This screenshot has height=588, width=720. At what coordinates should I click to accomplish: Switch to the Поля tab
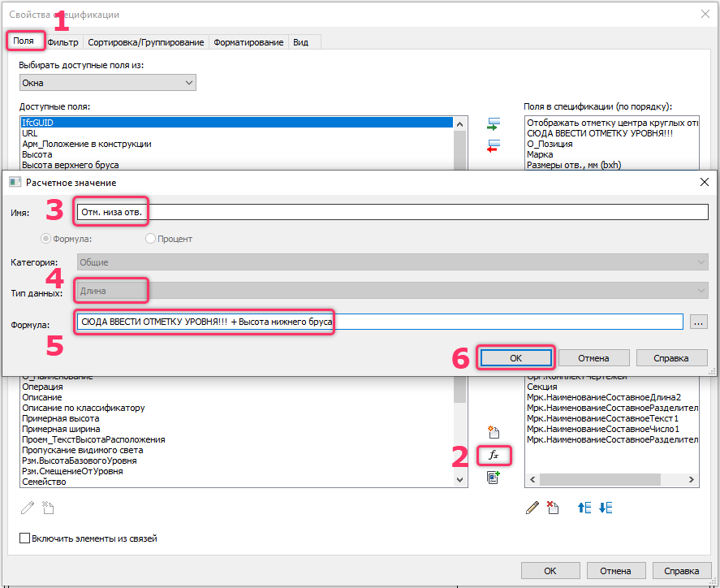(24, 41)
